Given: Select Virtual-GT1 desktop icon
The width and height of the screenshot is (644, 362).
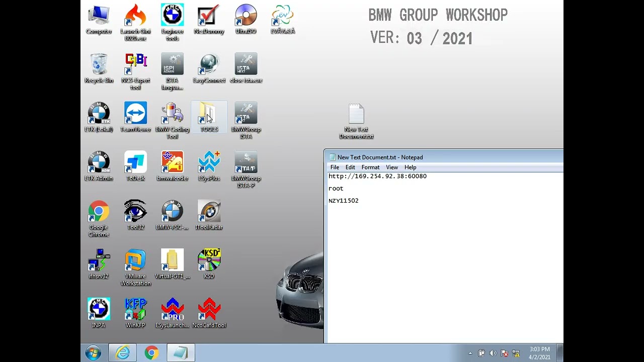Looking at the screenshot, I should tap(172, 264).
